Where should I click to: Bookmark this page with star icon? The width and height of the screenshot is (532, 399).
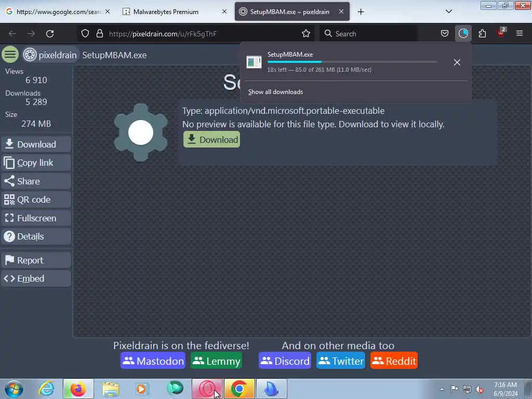click(306, 33)
